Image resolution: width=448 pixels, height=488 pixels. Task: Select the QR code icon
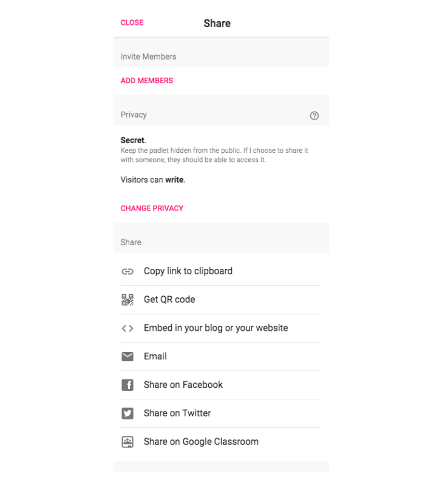[x=127, y=299]
